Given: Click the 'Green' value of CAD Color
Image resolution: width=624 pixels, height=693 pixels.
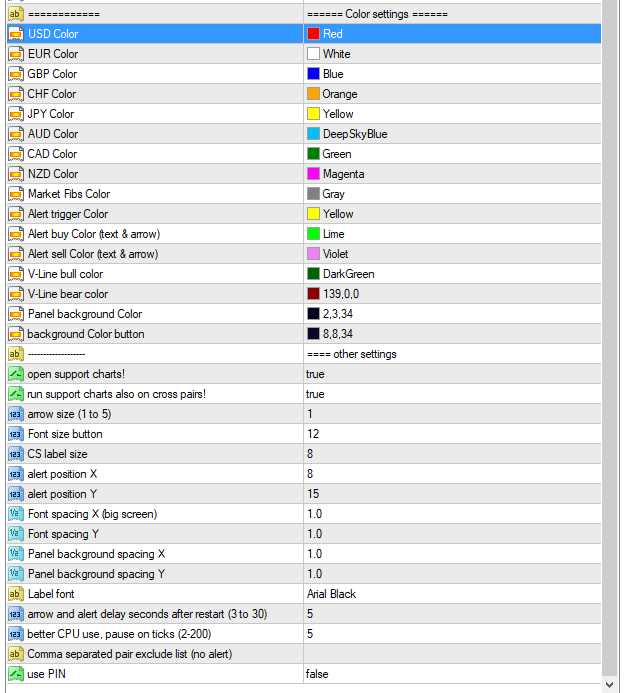Looking at the screenshot, I should coord(337,154).
